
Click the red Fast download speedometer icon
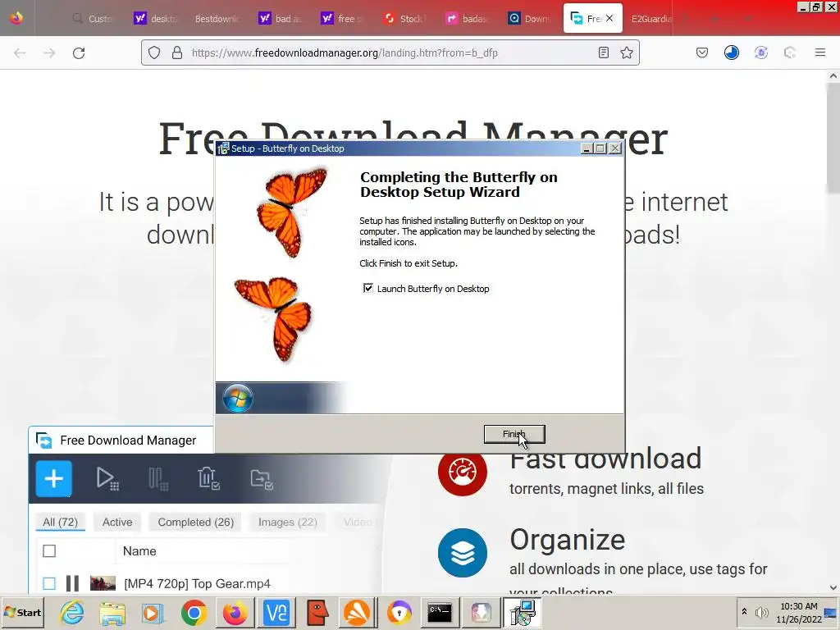click(x=463, y=472)
